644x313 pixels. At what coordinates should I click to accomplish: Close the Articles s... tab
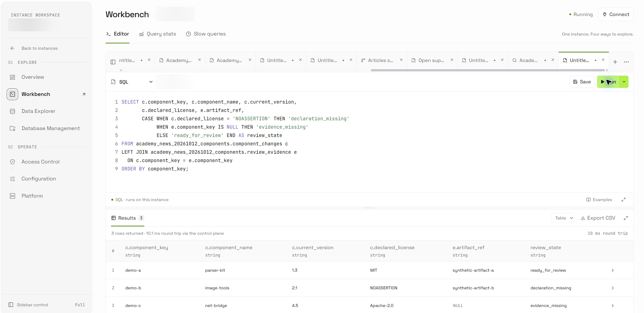tap(401, 60)
